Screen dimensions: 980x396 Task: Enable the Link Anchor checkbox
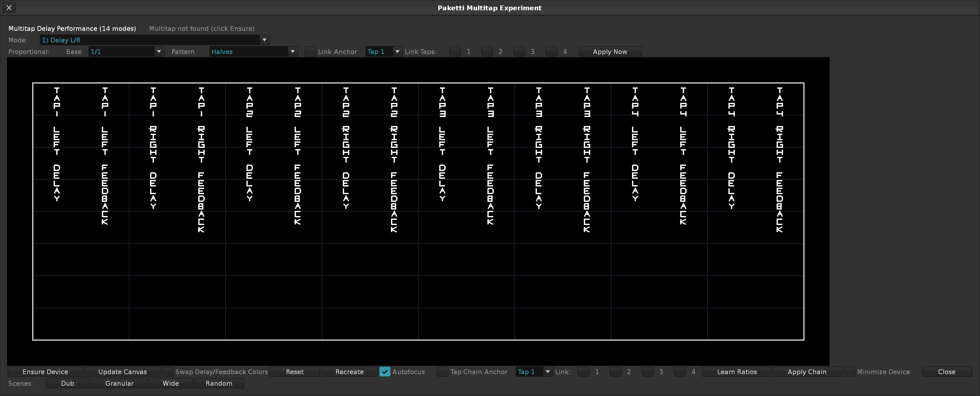(310, 52)
